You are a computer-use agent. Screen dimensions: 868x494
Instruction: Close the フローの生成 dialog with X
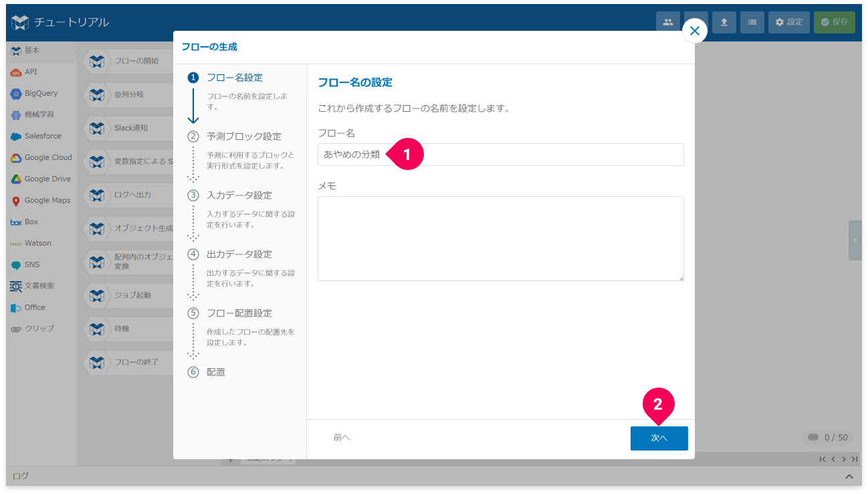coord(695,31)
